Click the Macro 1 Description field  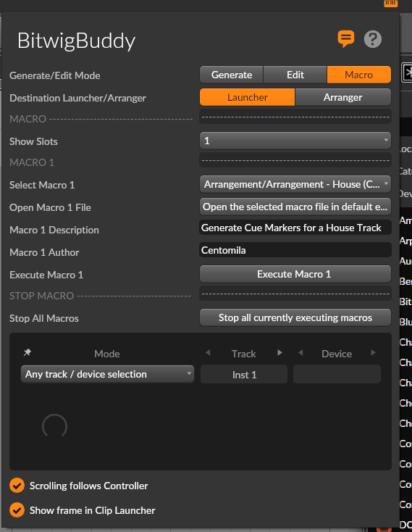(295, 228)
